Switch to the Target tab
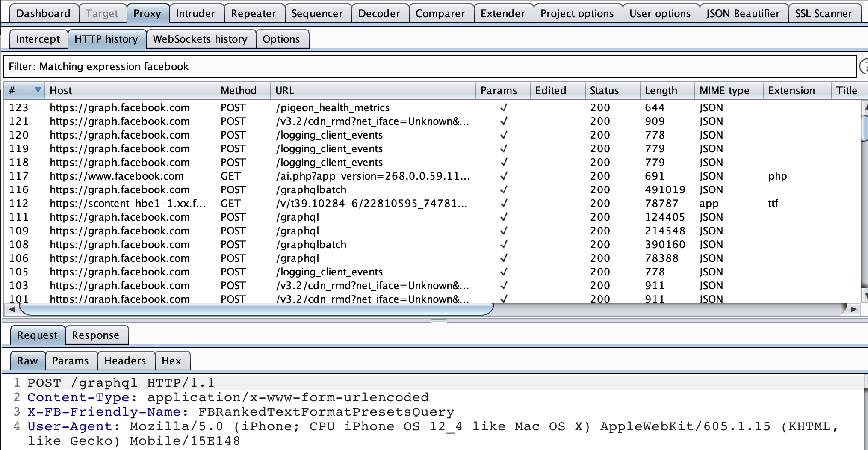The width and height of the screenshot is (868, 450). 102,13
